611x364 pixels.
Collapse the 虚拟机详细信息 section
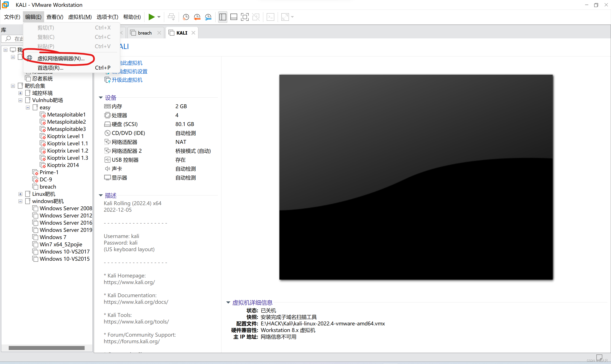[x=228, y=302]
